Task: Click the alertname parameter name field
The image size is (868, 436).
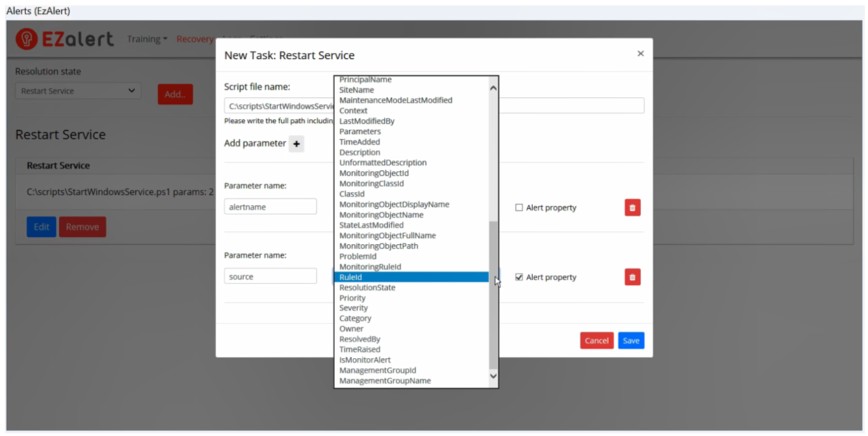Action: tap(270, 207)
